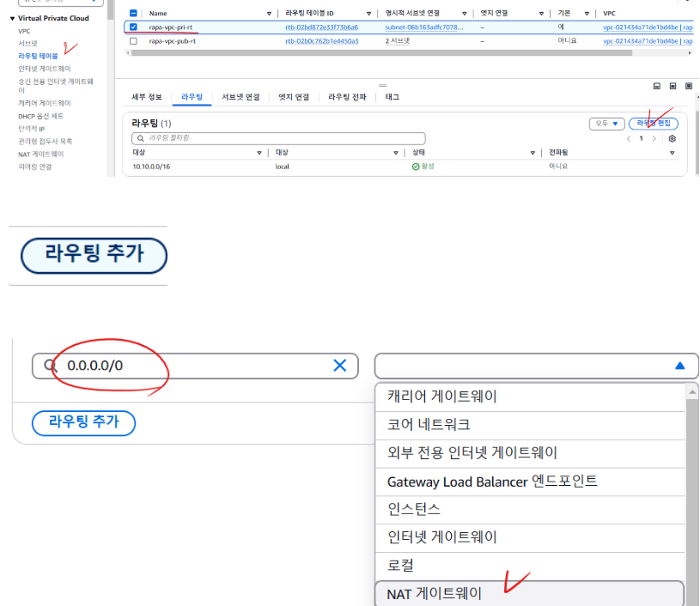Select 외부 전용 인터넷 게이트웨이 option
Screen dimensions: 700x606
[x=530, y=453]
